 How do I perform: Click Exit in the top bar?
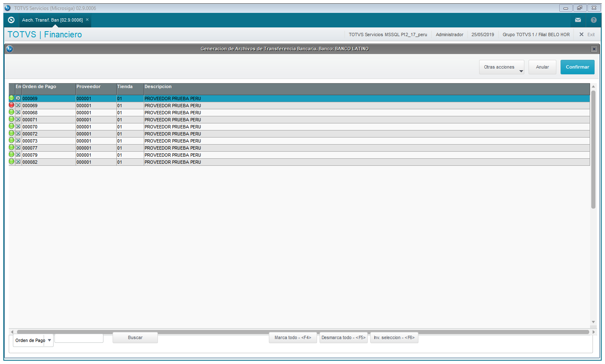coord(587,34)
